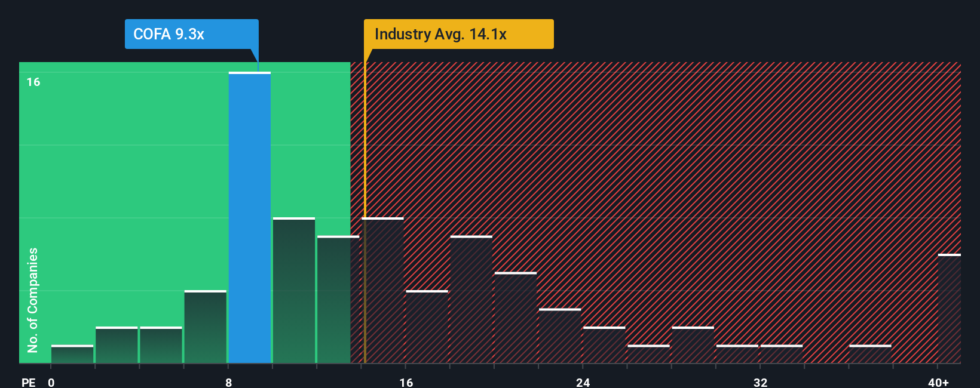Click the 0 tick on the PE axis
This screenshot has width=980, height=388.
tap(51, 382)
